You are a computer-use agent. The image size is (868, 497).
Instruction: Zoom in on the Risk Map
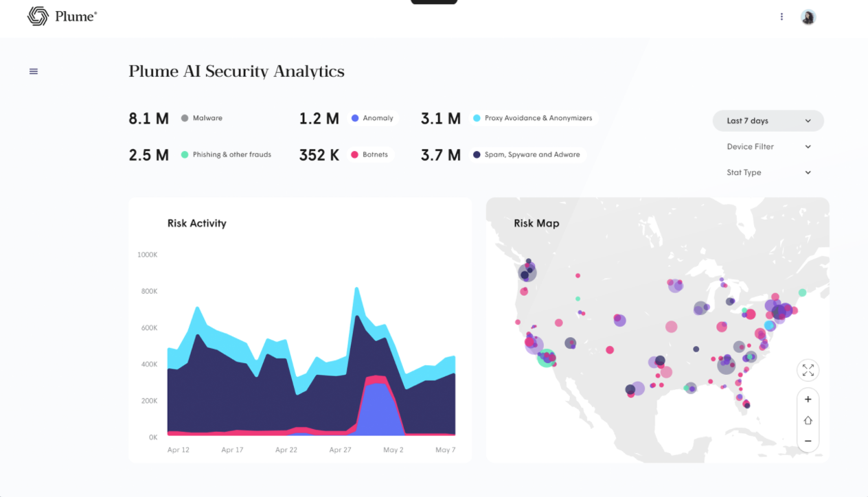(808, 400)
